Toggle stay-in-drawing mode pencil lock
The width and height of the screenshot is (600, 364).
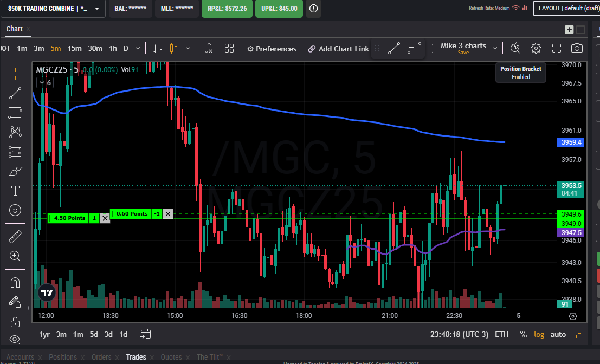click(x=15, y=302)
